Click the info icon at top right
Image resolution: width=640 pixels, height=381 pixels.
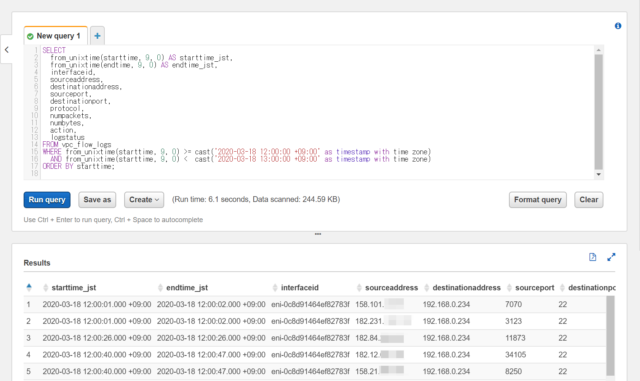(618, 26)
